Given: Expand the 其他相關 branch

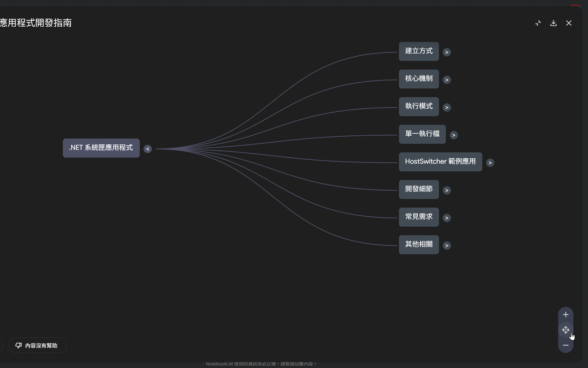Looking at the screenshot, I should click(x=447, y=245).
